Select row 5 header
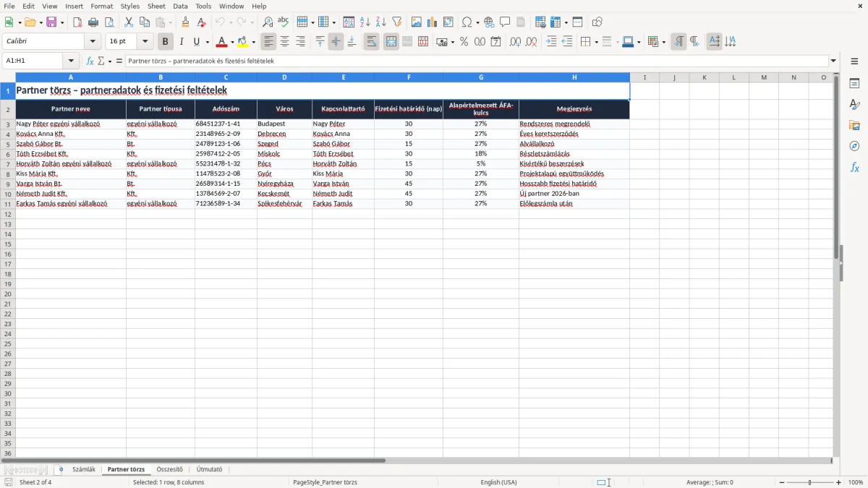Screen dimensions: 868x488 tap(8, 144)
